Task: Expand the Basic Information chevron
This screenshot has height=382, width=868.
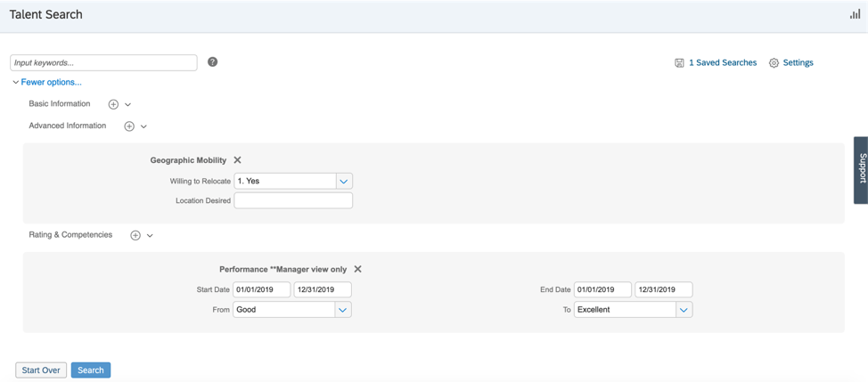Action: click(x=128, y=105)
